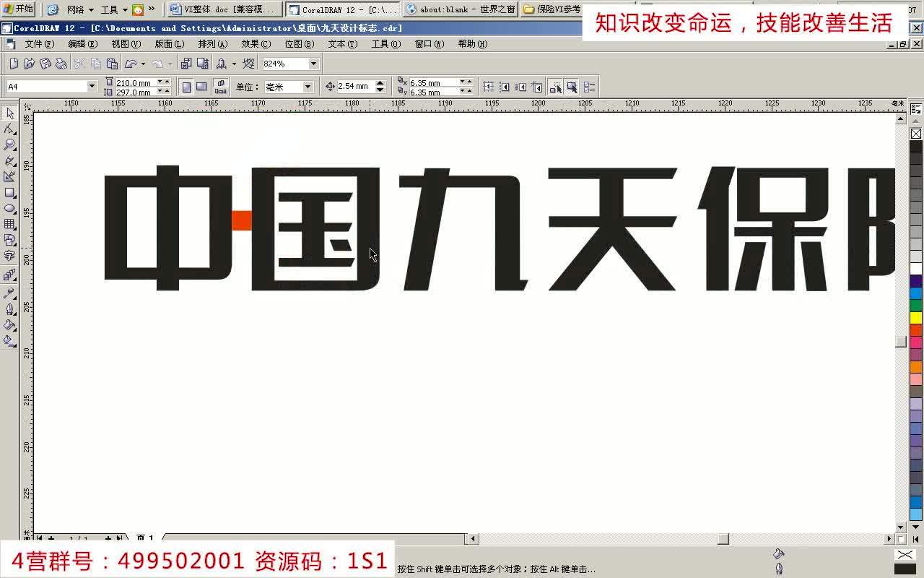Select the 页 1 page tab
This screenshot has width=924, height=578.
point(144,538)
